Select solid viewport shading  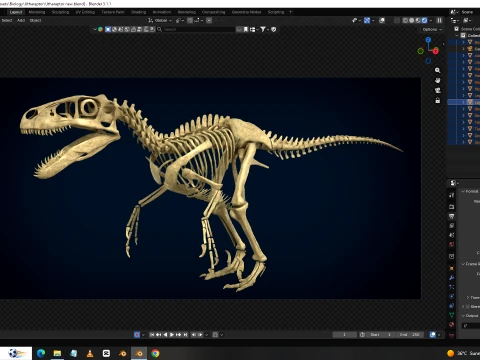click(412, 20)
